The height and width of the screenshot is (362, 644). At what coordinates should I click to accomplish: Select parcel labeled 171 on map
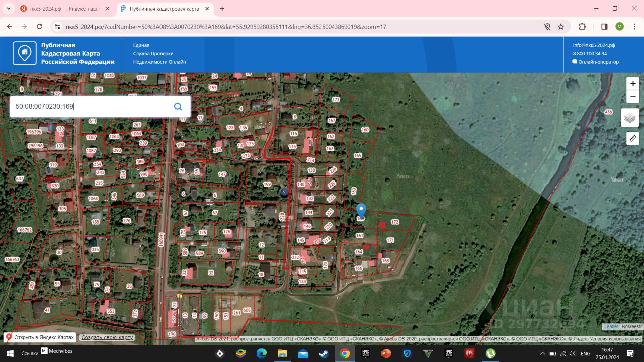pyautogui.click(x=390, y=240)
